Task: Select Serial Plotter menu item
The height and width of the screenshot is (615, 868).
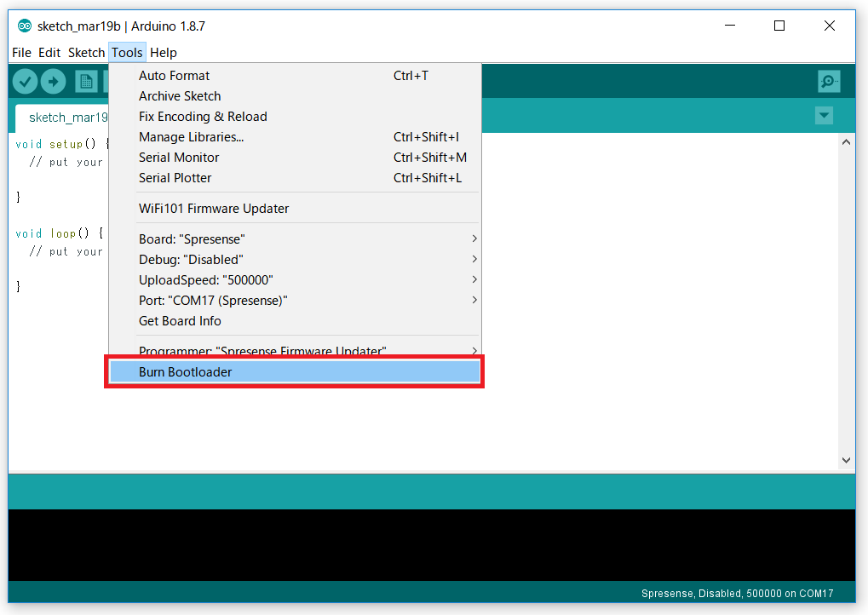Action: [x=175, y=178]
